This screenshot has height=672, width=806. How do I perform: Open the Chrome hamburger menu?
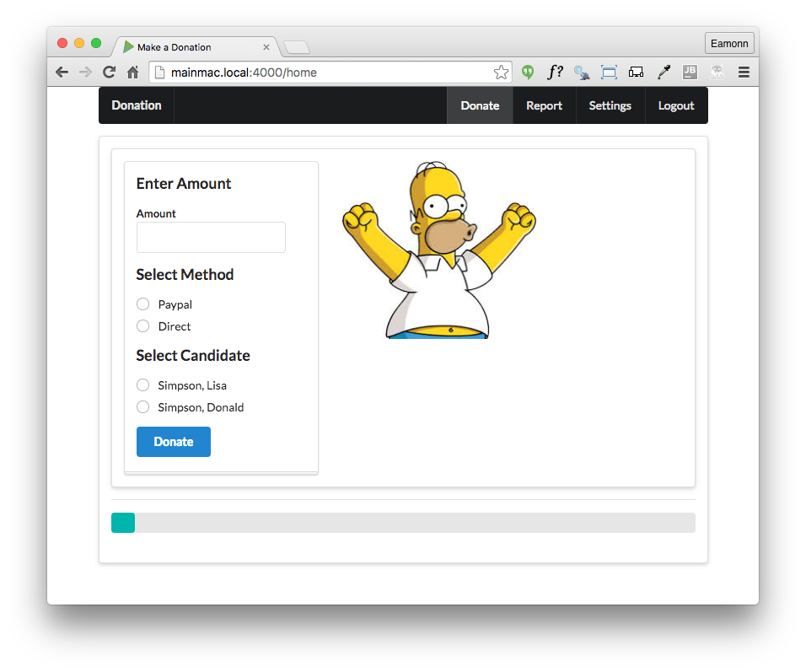(744, 73)
